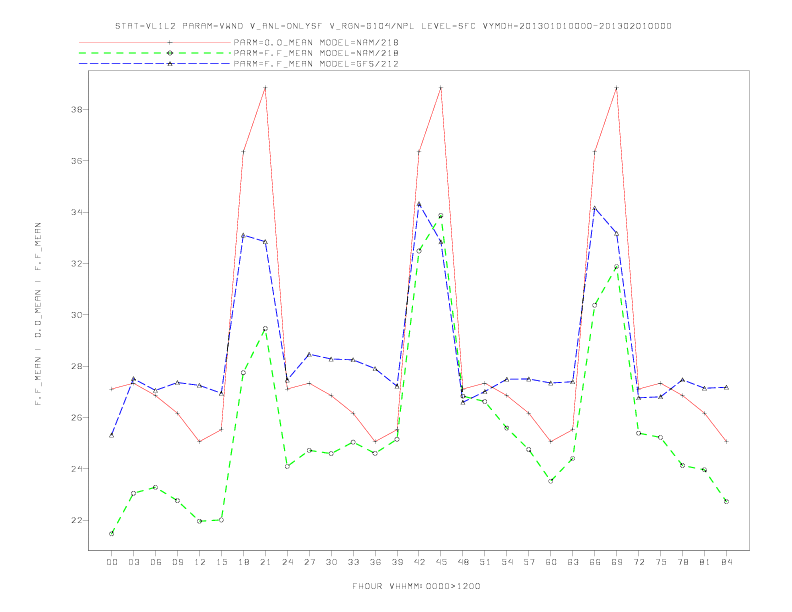Click y-axis tick label 32
This screenshot has height=612, width=792.
pyautogui.click(x=77, y=264)
